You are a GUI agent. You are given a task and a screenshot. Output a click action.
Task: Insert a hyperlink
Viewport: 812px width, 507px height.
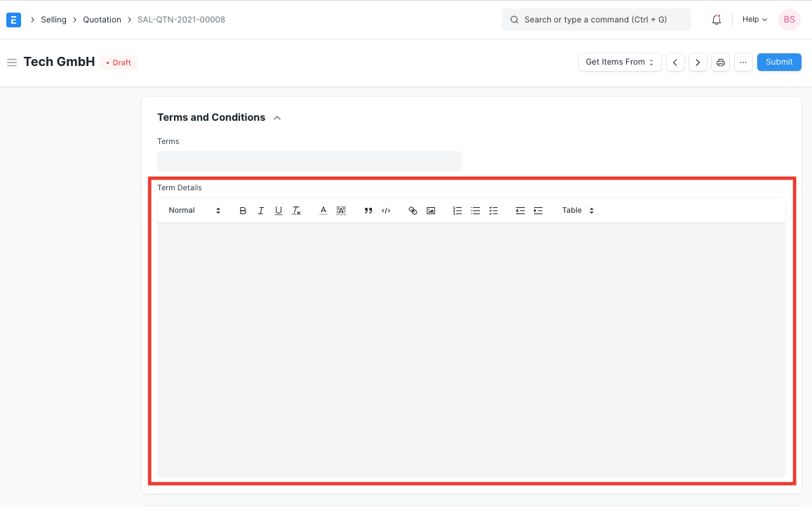[x=413, y=210]
